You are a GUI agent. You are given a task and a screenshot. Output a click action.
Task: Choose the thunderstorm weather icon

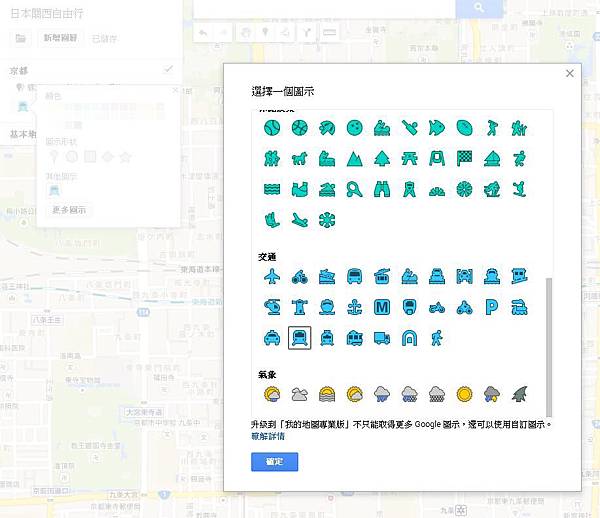(x=492, y=394)
